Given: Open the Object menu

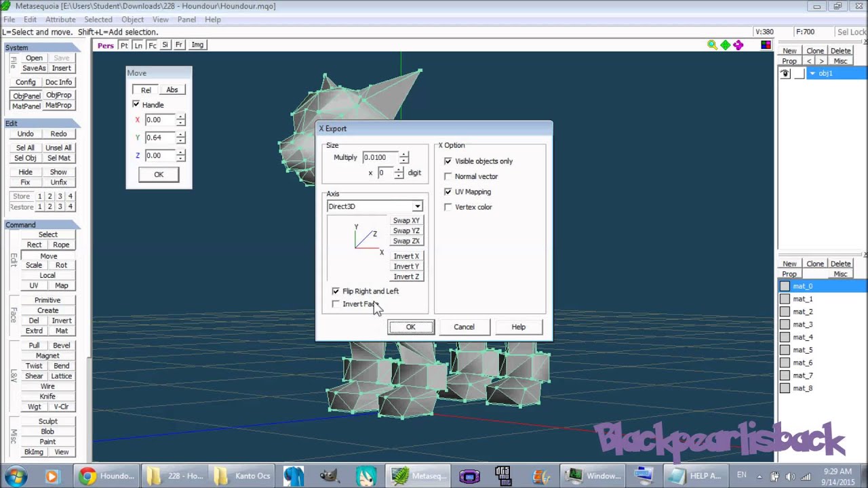Looking at the screenshot, I should pos(132,20).
